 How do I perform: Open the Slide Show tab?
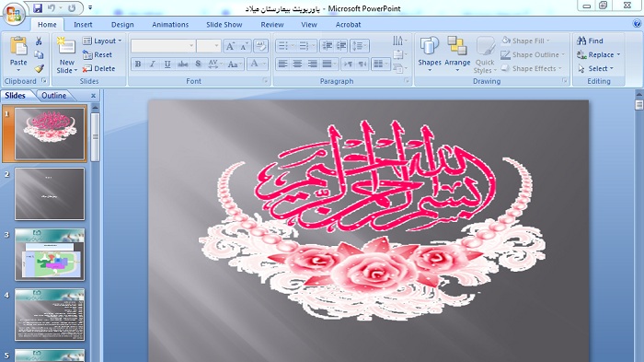pyautogui.click(x=224, y=25)
